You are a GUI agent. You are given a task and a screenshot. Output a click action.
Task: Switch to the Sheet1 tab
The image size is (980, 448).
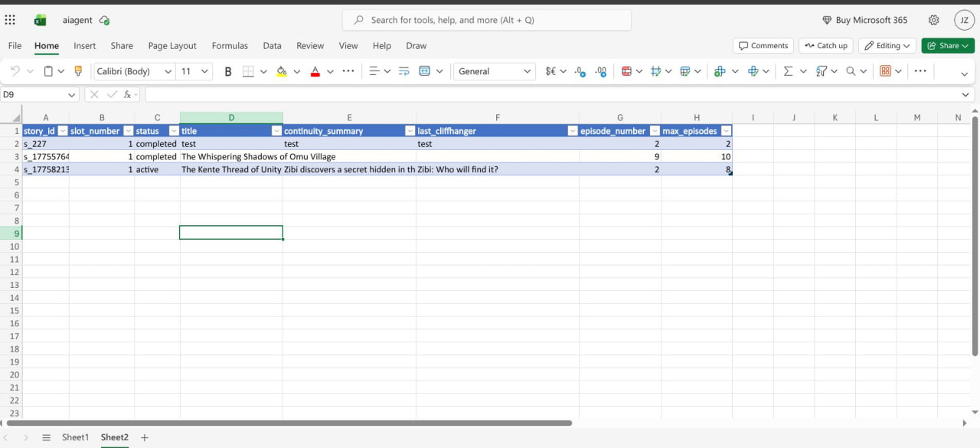point(75,437)
